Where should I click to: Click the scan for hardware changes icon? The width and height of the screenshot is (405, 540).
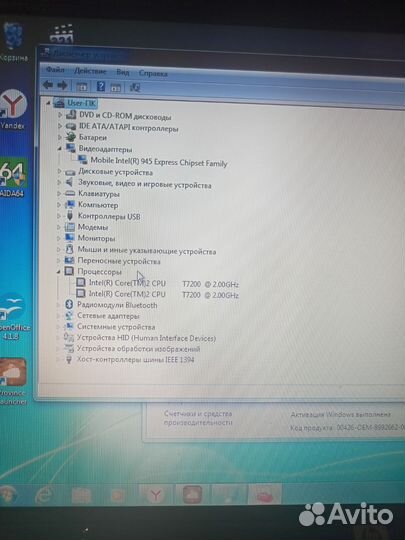(x=135, y=87)
